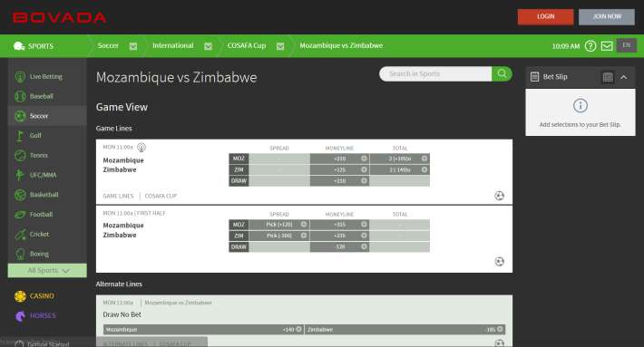This screenshot has height=347, width=644.
Task: Click the soccer ball icon in COSAFA Cup game row
Action: click(499, 196)
